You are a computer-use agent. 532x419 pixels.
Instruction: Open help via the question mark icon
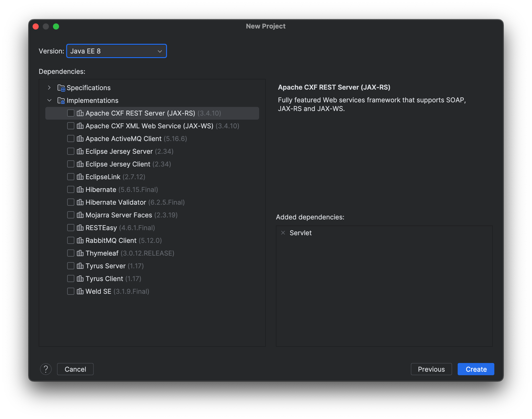coord(46,369)
